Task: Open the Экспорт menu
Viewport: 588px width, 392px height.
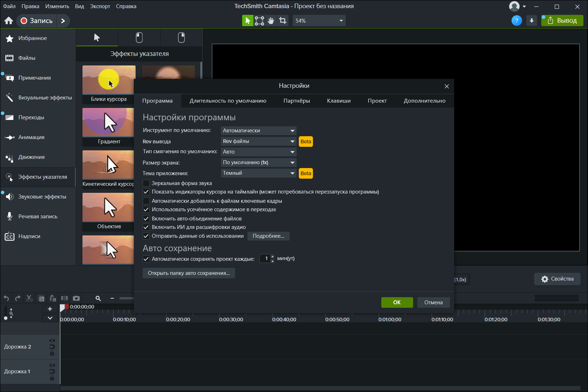Action: 100,6
